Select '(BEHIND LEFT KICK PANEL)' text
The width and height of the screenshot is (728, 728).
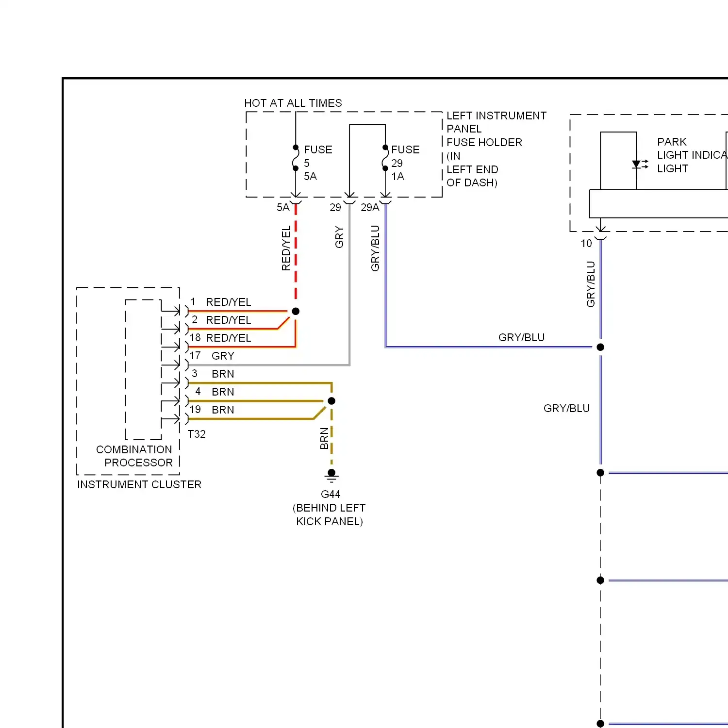pos(330,514)
